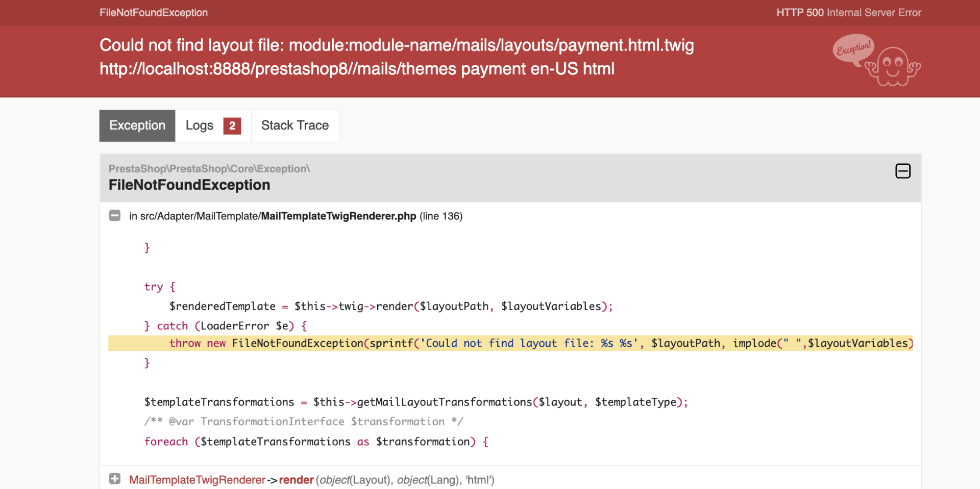Click the HTTP 500 Internal Server Error label

(x=849, y=13)
